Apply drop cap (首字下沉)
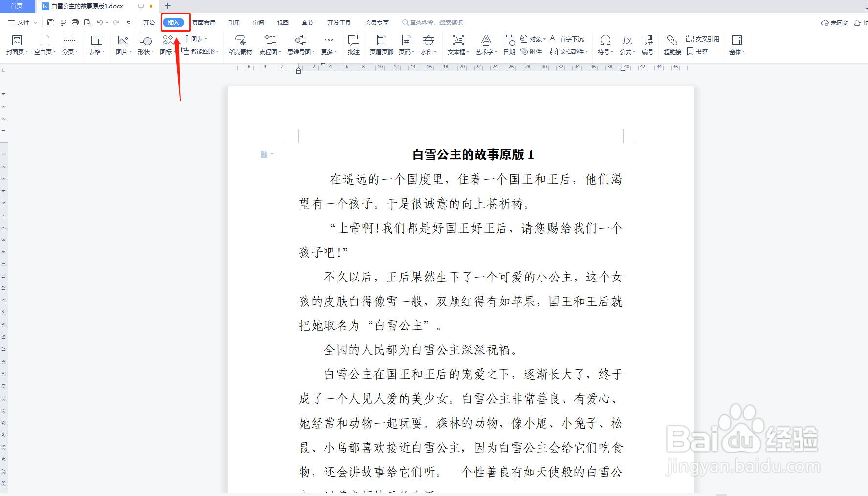This screenshot has height=496, width=868. tap(567, 39)
